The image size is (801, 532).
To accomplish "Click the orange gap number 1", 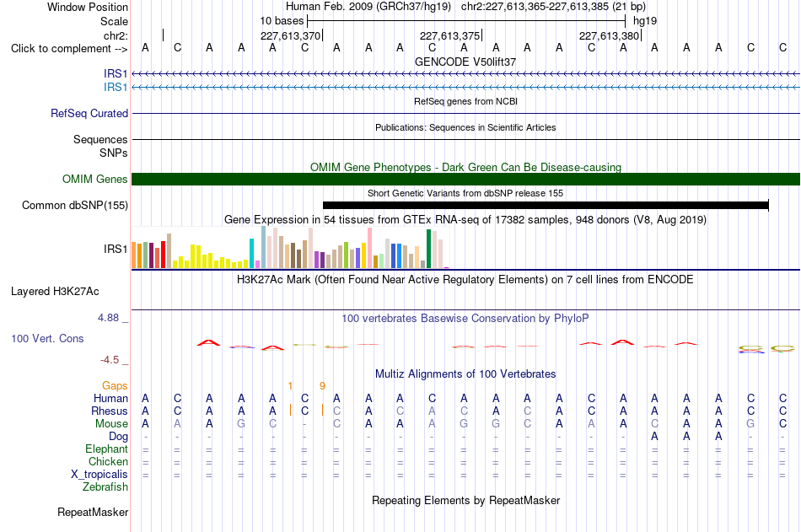I will pos(290,386).
